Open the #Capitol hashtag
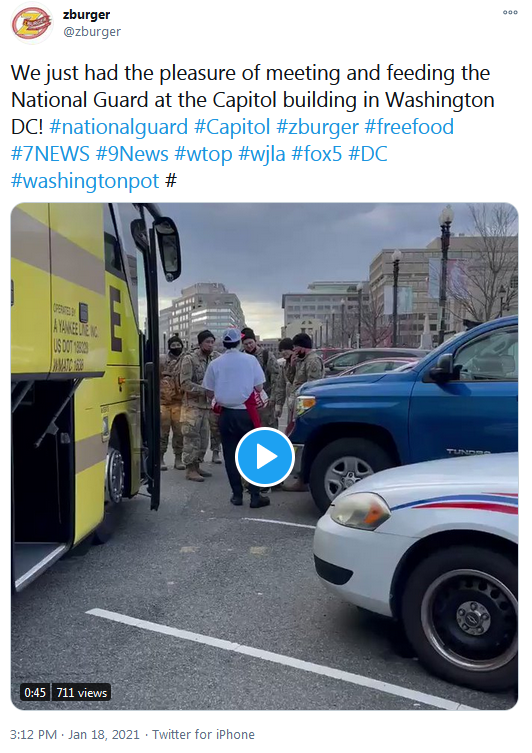The image size is (532, 753). click(x=232, y=127)
